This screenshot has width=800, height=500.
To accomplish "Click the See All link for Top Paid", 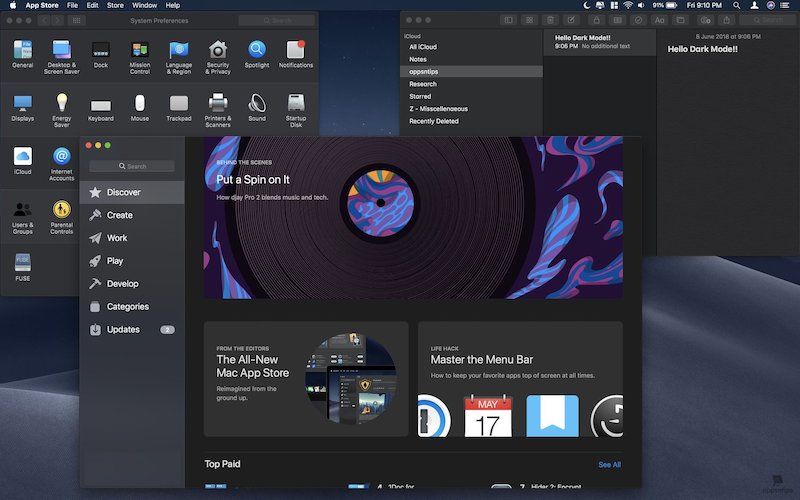I will 609,465.
